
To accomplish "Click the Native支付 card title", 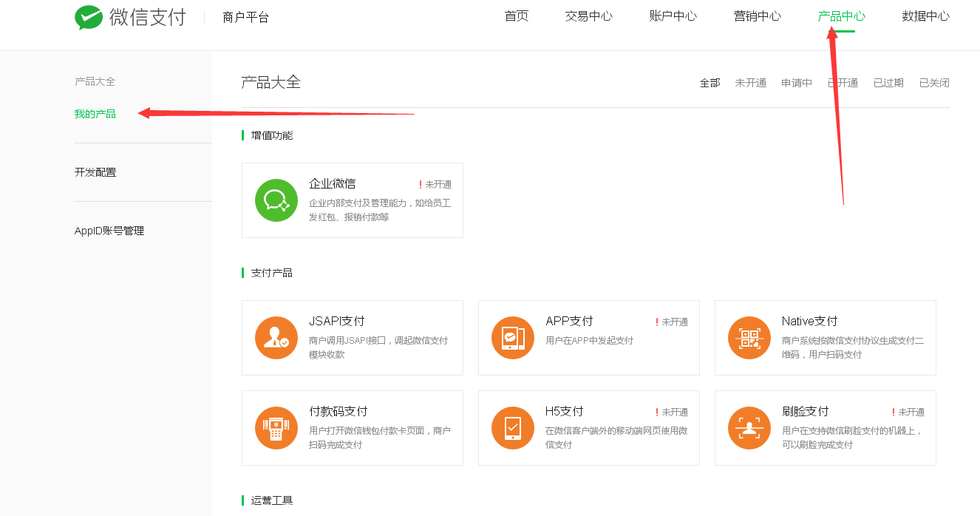I will [x=810, y=321].
